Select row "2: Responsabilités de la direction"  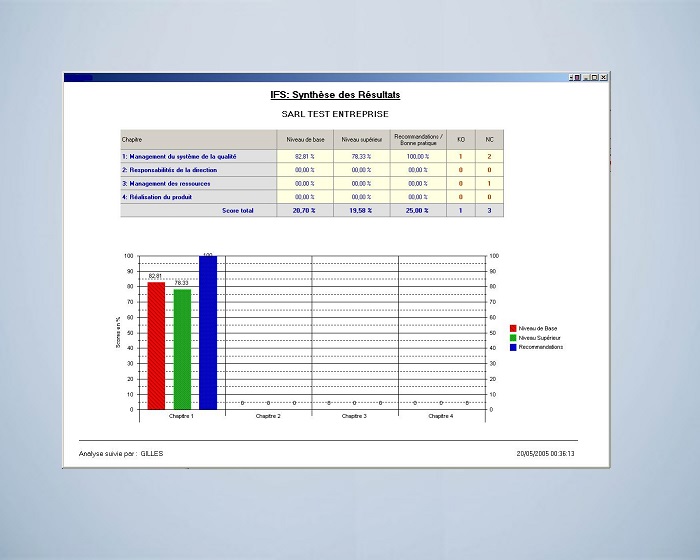tap(312, 170)
